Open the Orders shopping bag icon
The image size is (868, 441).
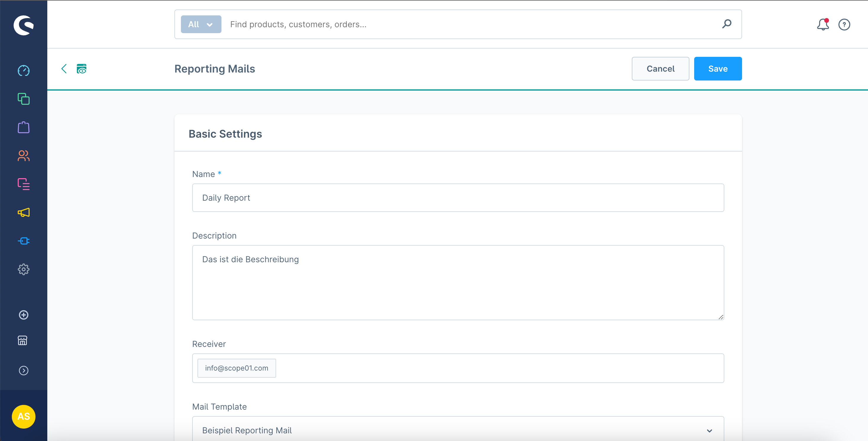24,127
